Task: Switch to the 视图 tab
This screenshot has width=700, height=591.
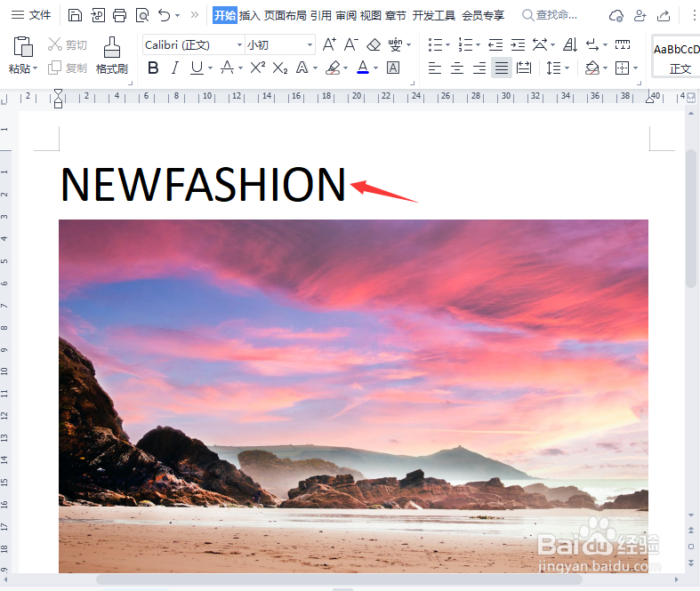Action: click(x=371, y=16)
